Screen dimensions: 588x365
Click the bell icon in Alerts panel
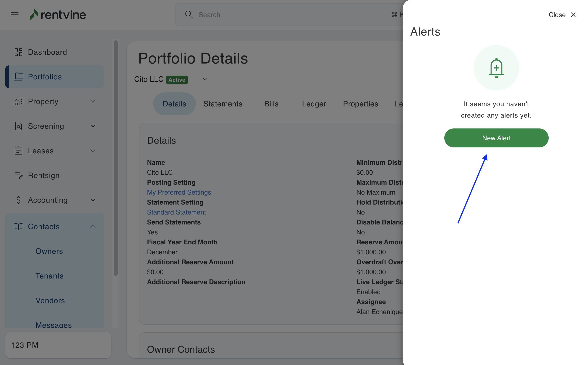(496, 68)
